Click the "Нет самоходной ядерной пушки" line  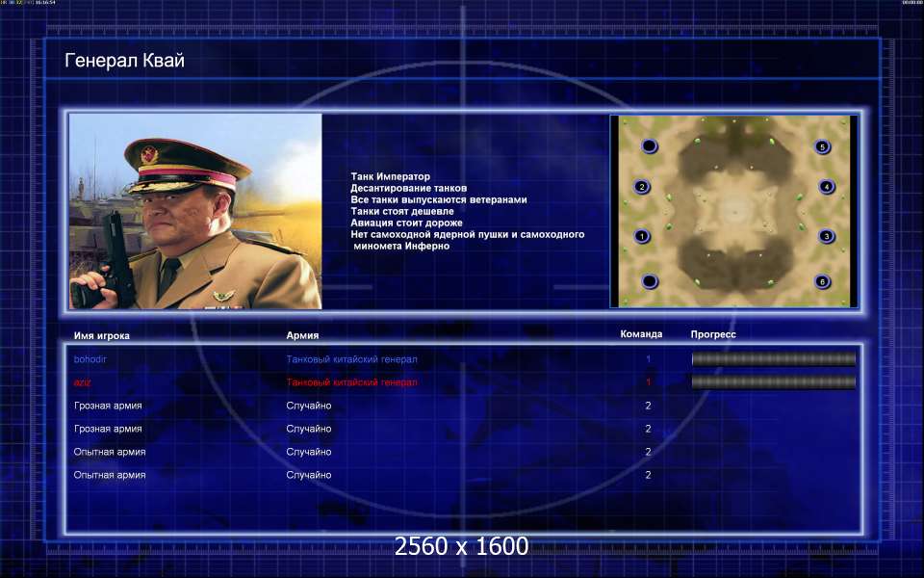[x=468, y=234]
